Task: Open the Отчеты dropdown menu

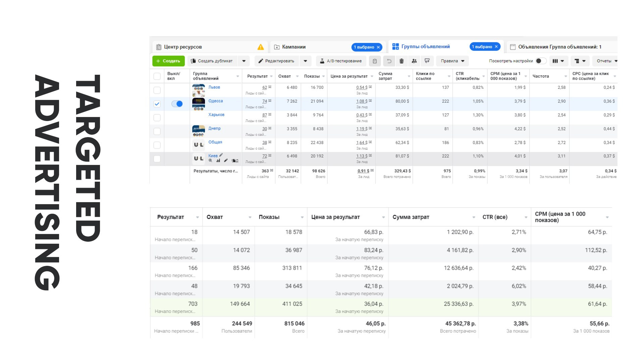Action: [x=606, y=61]
